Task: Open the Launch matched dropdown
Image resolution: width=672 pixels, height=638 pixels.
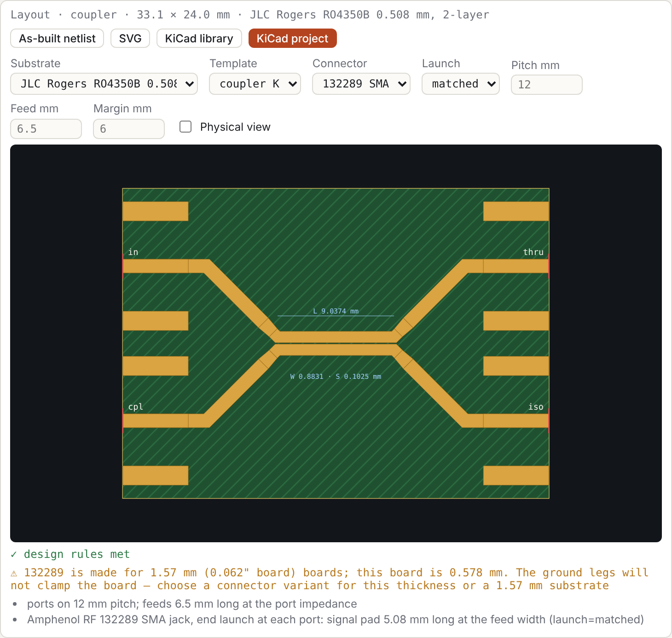Action: coord(461,84)
